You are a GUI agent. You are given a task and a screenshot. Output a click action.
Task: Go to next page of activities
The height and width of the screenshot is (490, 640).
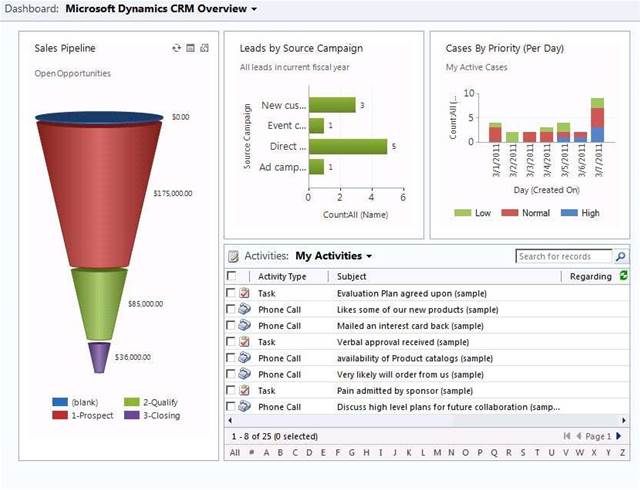point(619,436)
